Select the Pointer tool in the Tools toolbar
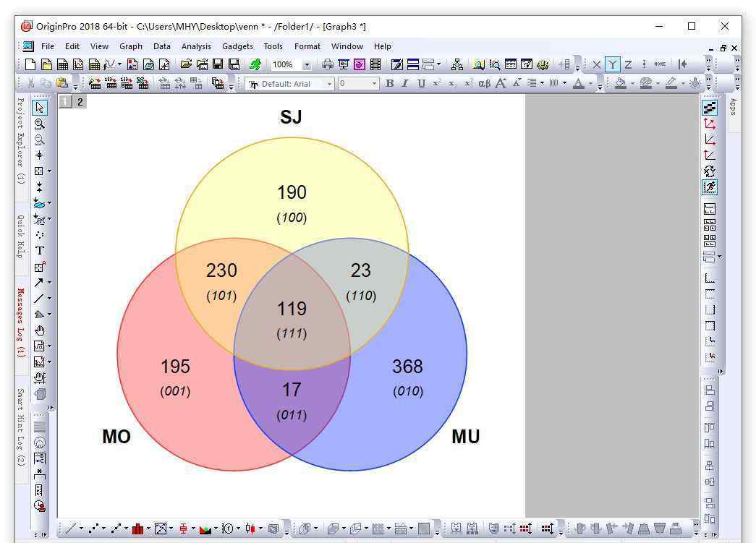 pyautogui.click(x=40, y=108)
